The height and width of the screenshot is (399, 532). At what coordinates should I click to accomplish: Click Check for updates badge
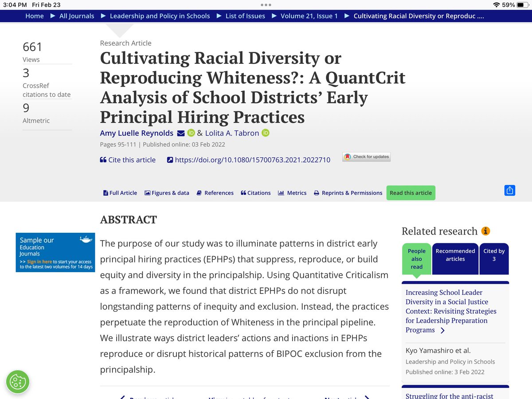coord(366,156)
